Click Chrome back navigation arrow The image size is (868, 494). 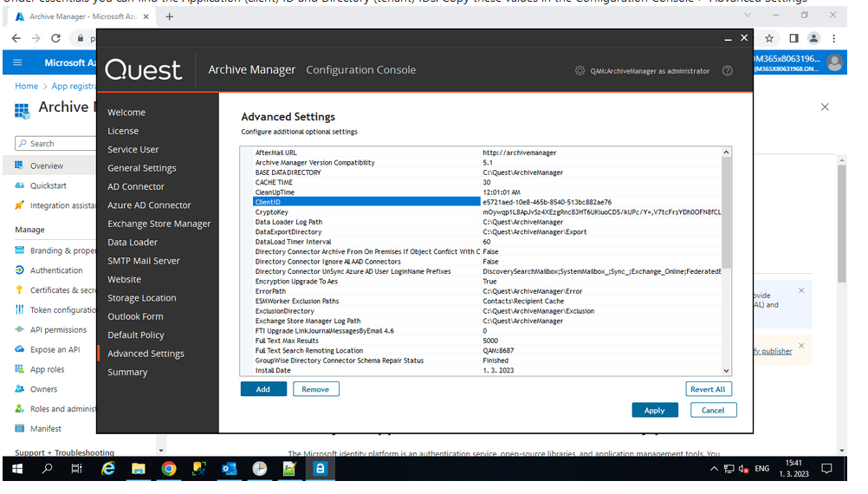pos(16,38)
